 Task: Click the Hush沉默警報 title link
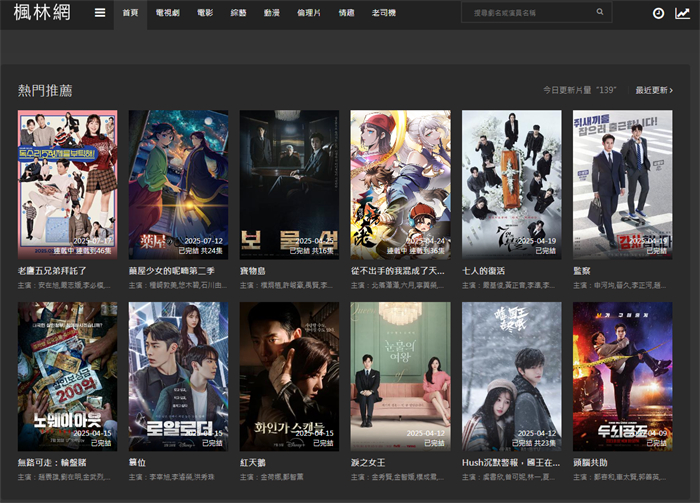(511, 463)
